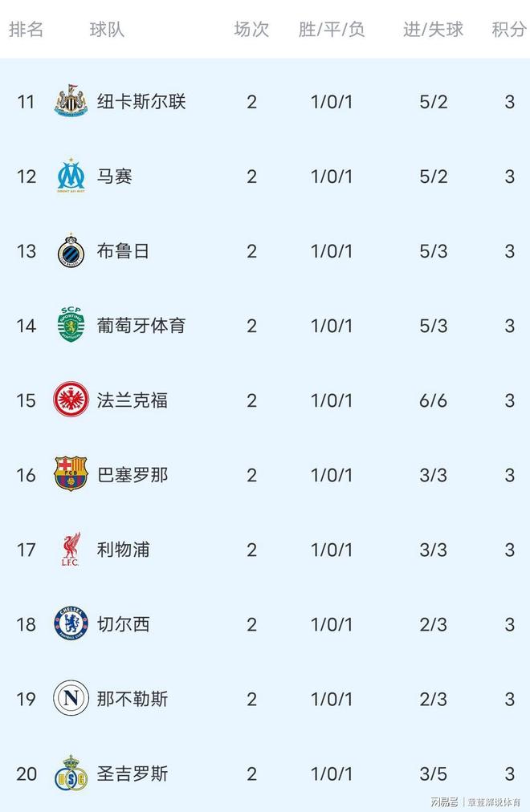Click the Chelsea lion crest
The width and height of the screenshot is (530, 812).
coord(71,624)
